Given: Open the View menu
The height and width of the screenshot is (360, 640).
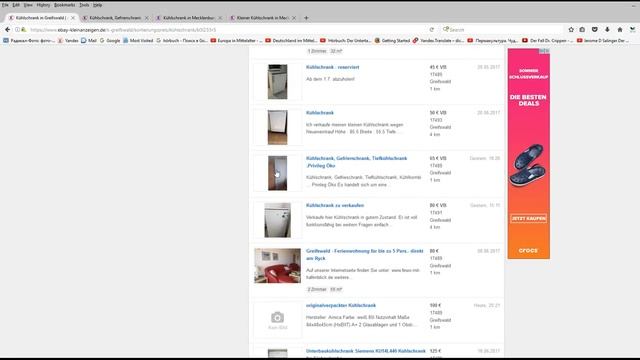Looking at the screenshot, I should [28, 5].
